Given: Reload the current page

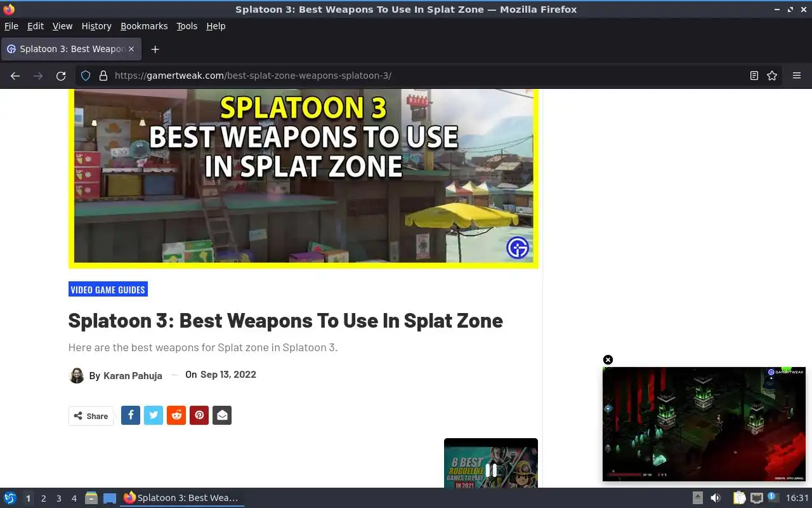Looking at the screenshot, I should (61, 76).
